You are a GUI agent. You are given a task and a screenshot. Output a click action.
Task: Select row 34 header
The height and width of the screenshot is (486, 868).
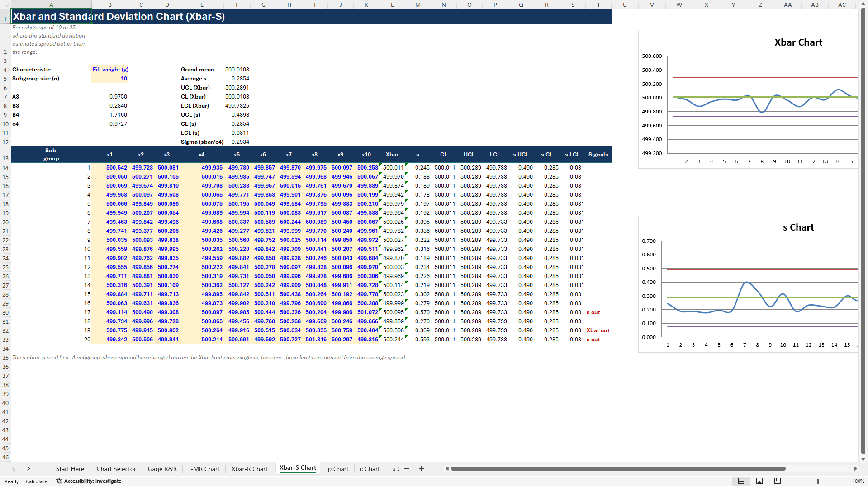tap(5, 349)
